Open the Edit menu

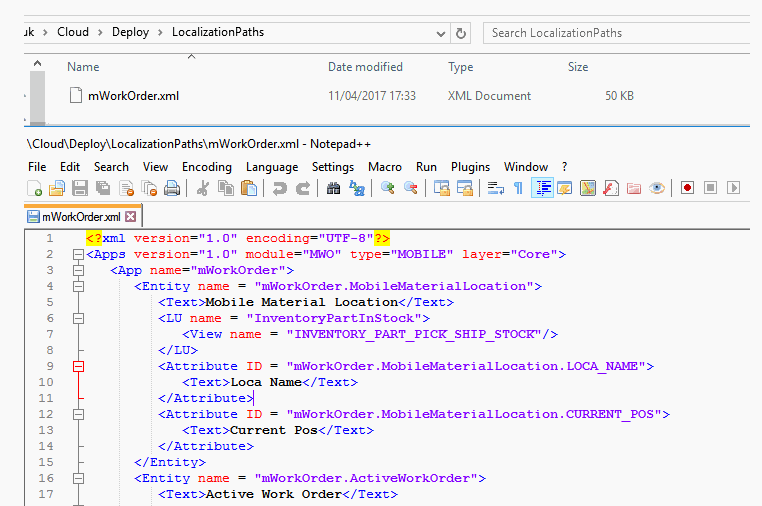69,167
